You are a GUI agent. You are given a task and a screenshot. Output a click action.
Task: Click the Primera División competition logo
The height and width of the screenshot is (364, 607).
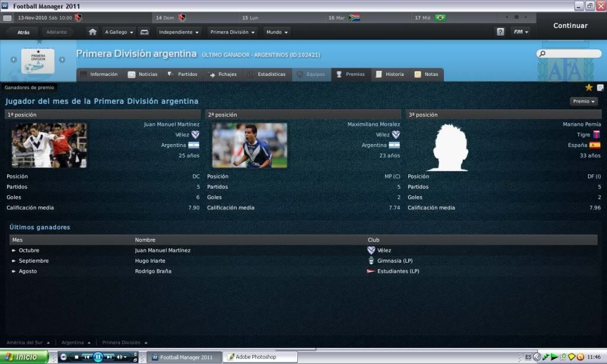(x=38, y=60)
